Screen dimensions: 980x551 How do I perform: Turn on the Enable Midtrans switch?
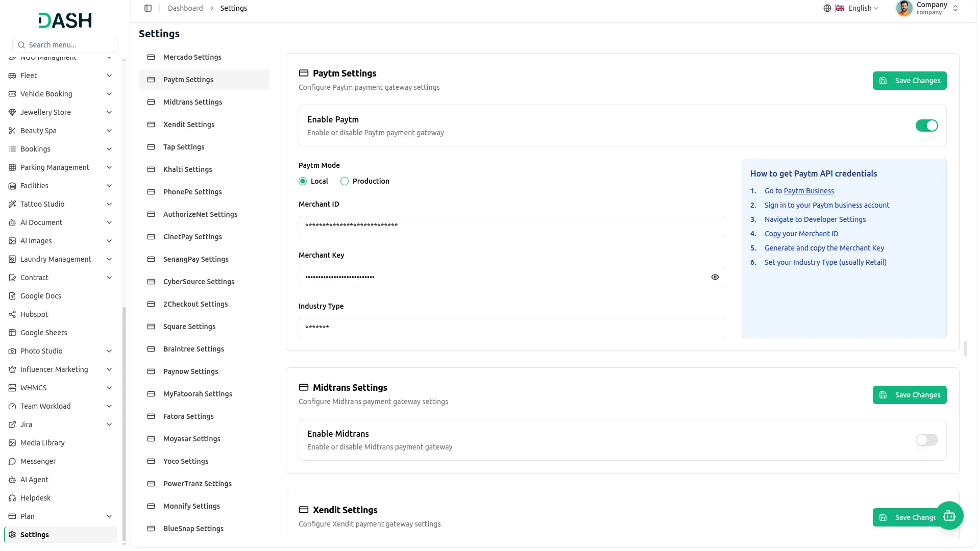pyautogui.click(x=926, y=440)
